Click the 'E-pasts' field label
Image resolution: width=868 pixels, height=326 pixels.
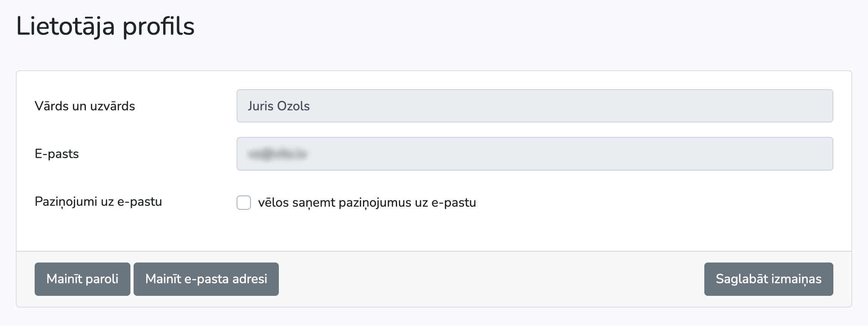point(57,154)
